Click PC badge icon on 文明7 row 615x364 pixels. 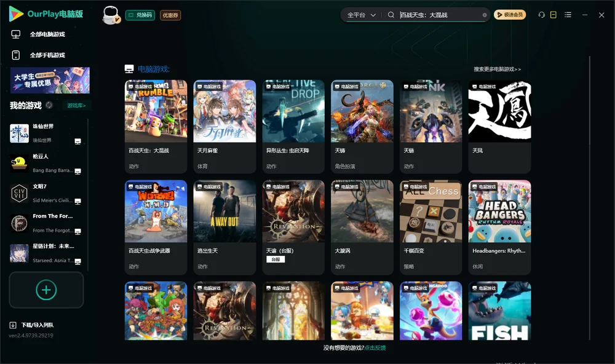(77, 201)
